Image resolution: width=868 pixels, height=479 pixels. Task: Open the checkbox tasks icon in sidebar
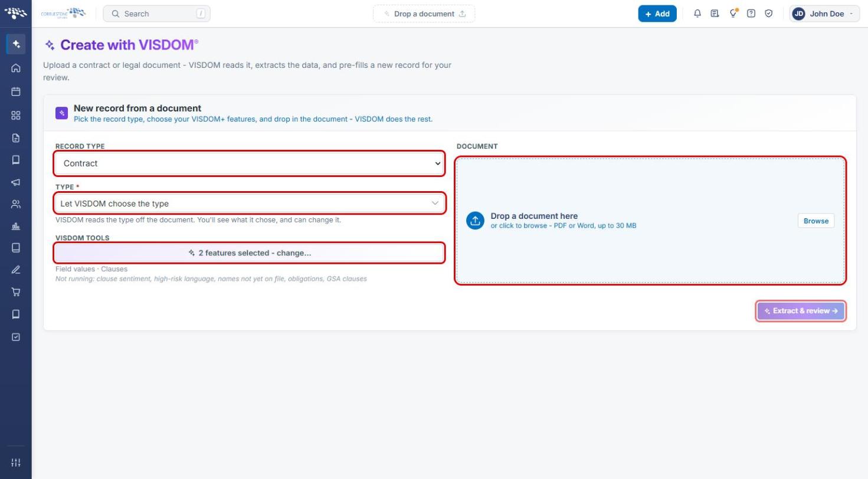pos(16,337)
